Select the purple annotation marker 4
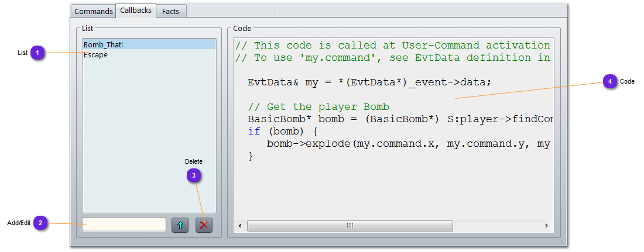Screen dimensions: 644x252 pyautogui.click(x=610, y=82)
